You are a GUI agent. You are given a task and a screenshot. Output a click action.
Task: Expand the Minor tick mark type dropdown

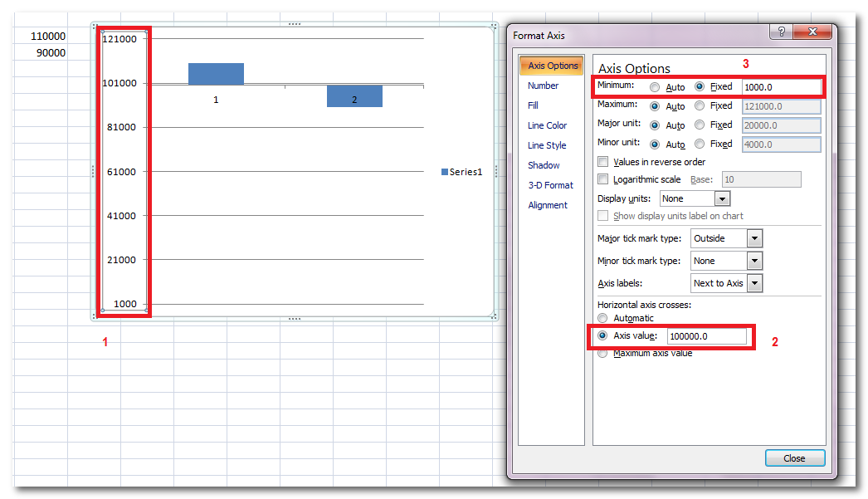tap(754, 262)
